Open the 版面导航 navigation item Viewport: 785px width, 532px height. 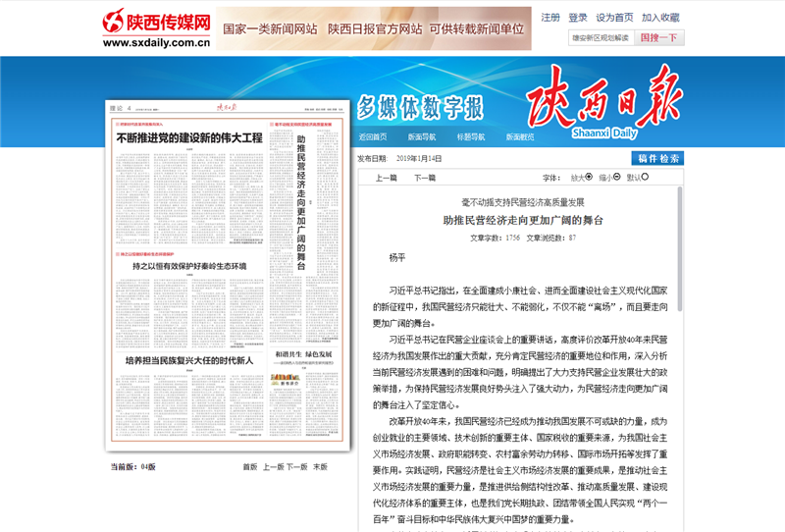coord(422,136)
